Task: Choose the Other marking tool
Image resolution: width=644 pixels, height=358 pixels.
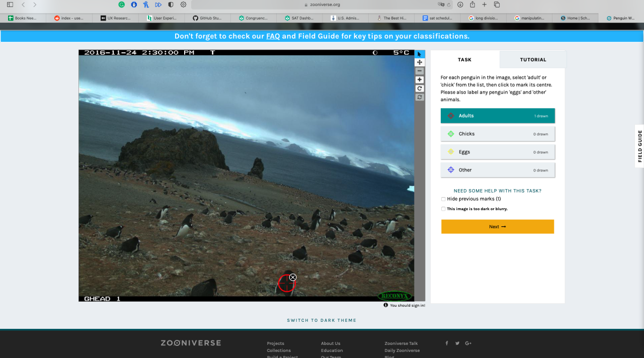Action: 498,170
